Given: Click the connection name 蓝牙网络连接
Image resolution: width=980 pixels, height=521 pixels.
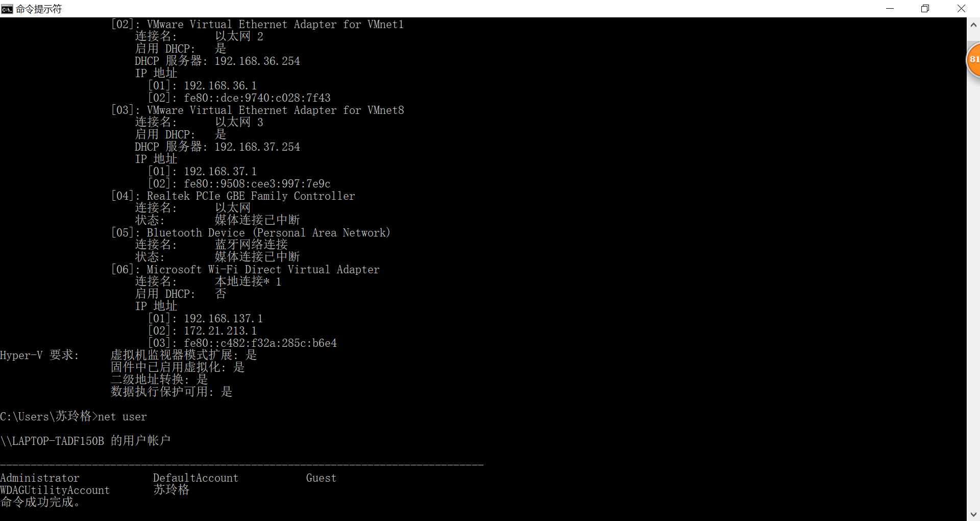Looking at the screenshot, I should point(252,245).
